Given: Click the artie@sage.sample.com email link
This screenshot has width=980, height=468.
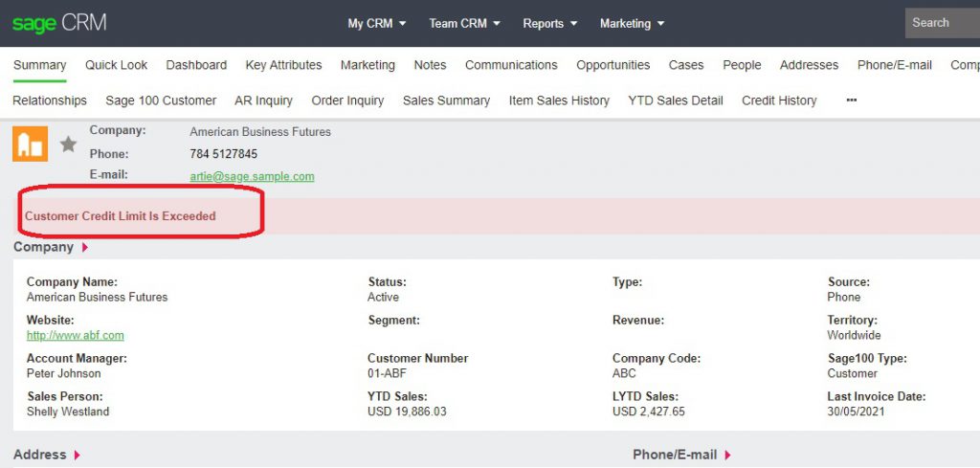Looking at the screenshot, I should pos(252,177).
